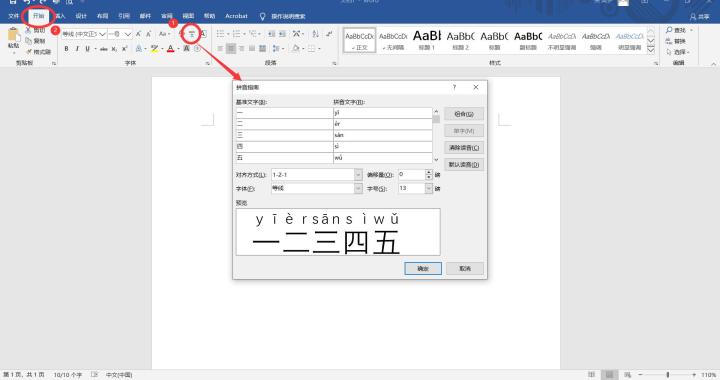Screen dimensions: 720x380
Task: Open the Select (选择) dropdown
Action: [678, 52]
